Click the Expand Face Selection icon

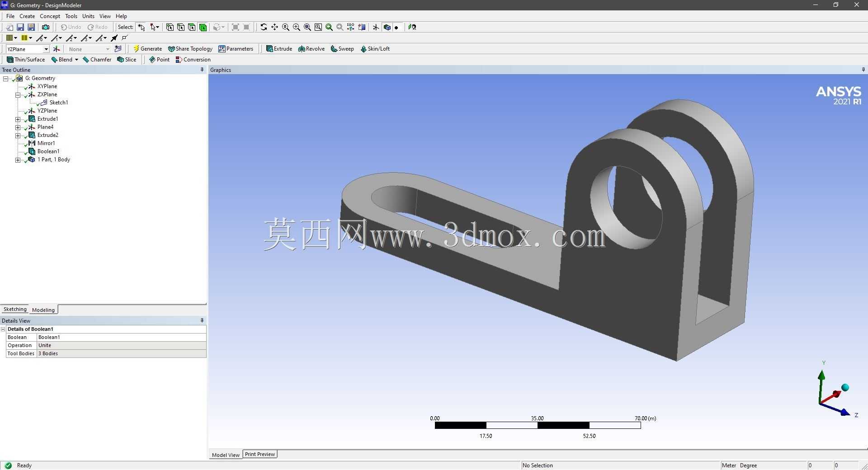pos(236,27)
